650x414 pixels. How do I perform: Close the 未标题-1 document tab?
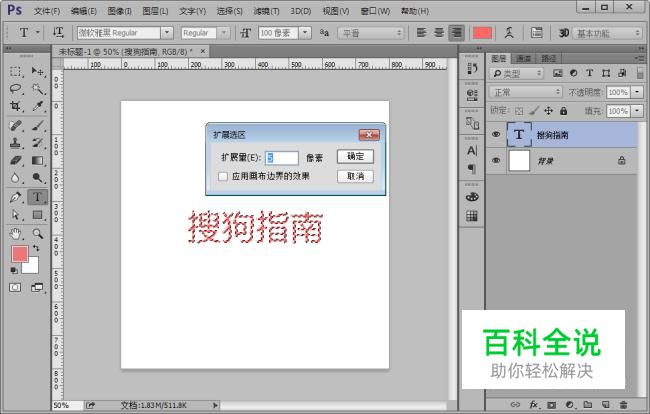(203, 51)
